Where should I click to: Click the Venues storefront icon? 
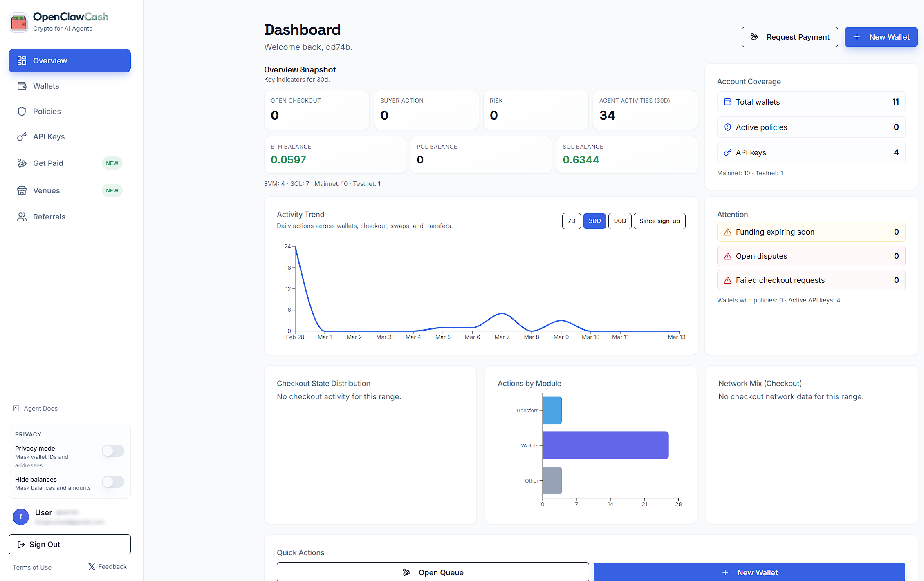coord(22,190)
